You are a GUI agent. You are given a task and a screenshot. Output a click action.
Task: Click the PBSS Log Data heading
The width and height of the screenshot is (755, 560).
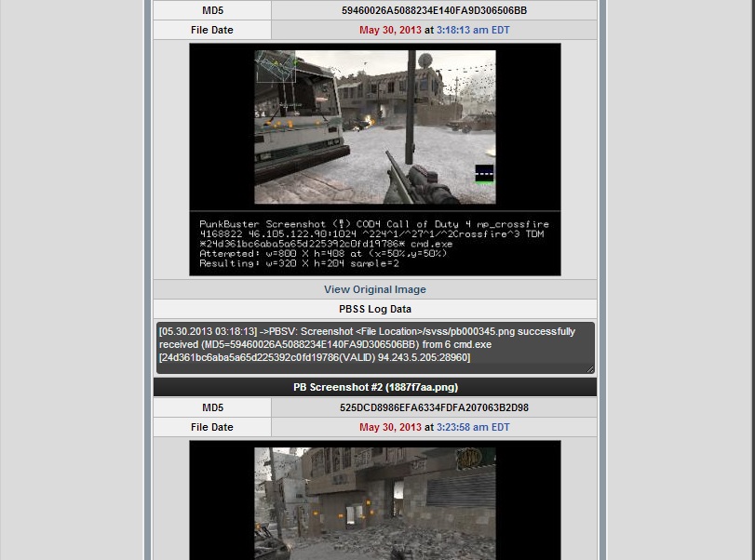click(x=375, y=309)
